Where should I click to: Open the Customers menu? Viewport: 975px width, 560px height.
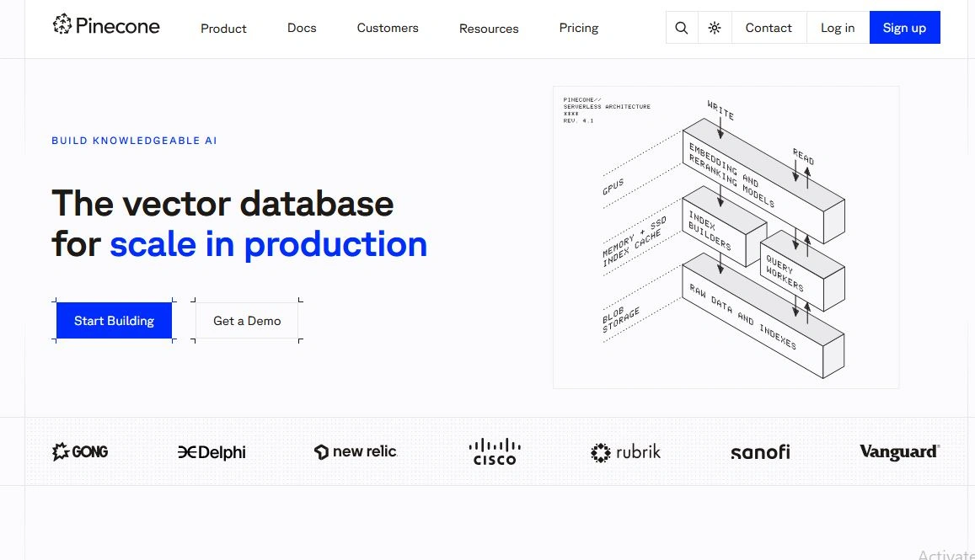click(x=388, y=28)
